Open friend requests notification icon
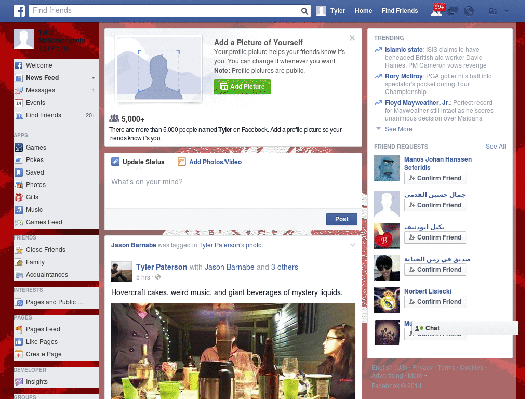Image resolution: width=532 pixels, height=399 pixels. click(436, 10)
